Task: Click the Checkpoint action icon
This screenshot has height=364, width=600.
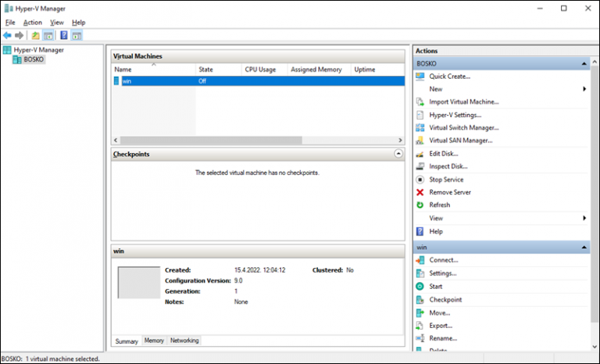Action: 420,300
